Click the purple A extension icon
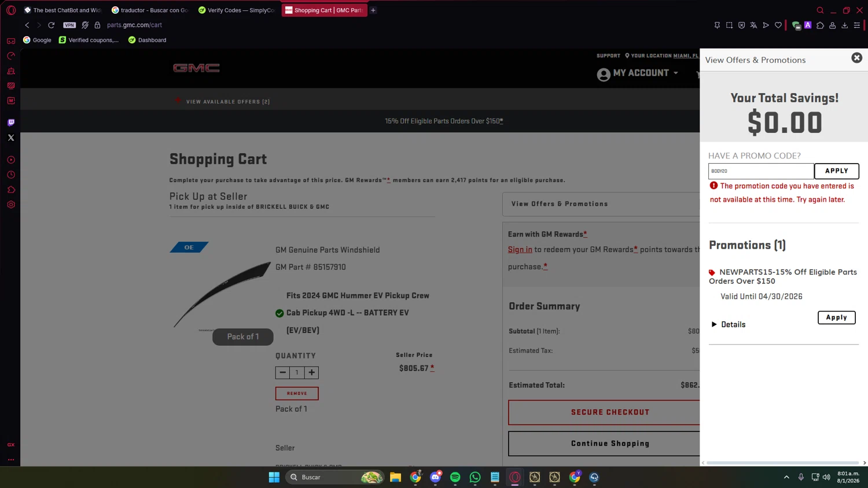This screenshot has width=868, height=488. pyautogui.click(x=808, y=25)
